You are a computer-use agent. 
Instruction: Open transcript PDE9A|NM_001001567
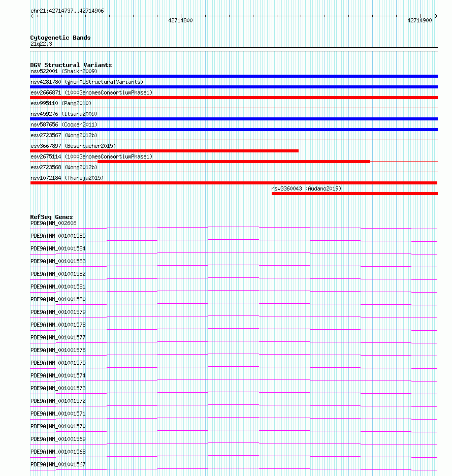[x=58, y=464]
